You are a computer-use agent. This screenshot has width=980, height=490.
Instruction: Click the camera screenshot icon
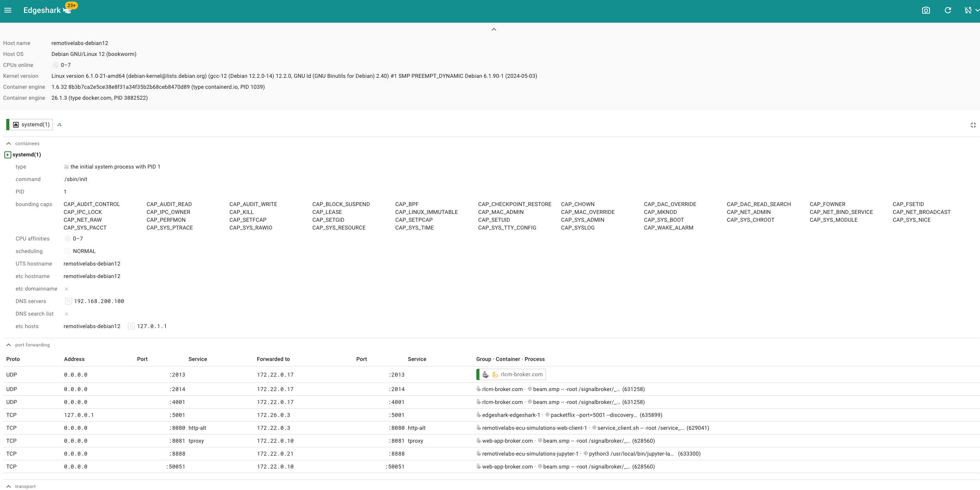point(926,10)
